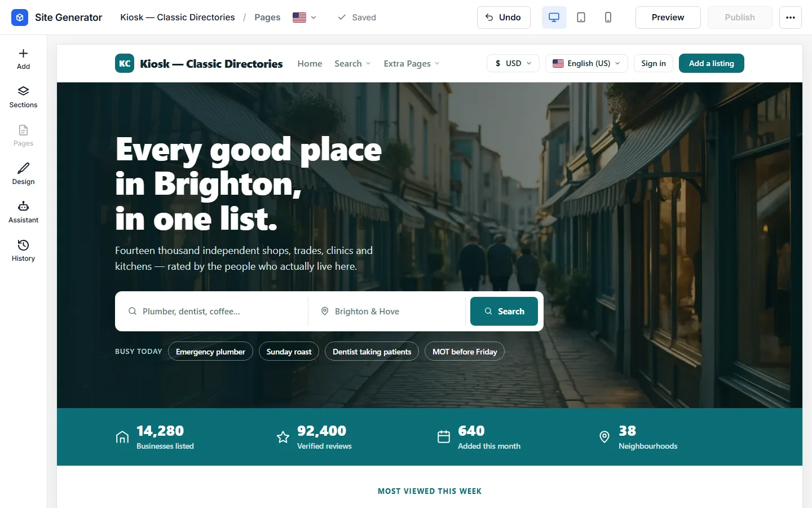Click the Sign in button

[x=654, y=63]
